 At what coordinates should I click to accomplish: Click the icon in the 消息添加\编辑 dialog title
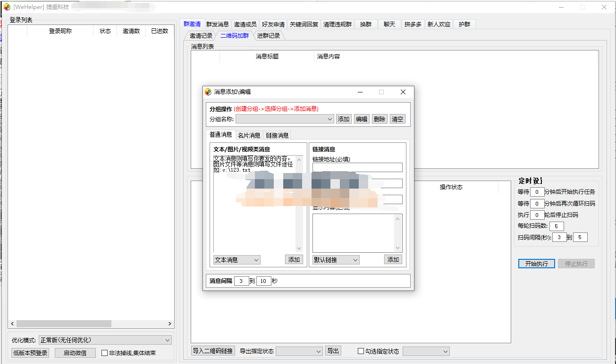(x=208, y=92)
